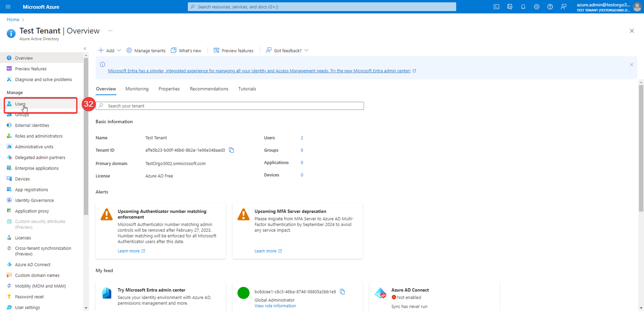Click Preview features in the toolbar
644x311 pixels.
tap(233, 50)
